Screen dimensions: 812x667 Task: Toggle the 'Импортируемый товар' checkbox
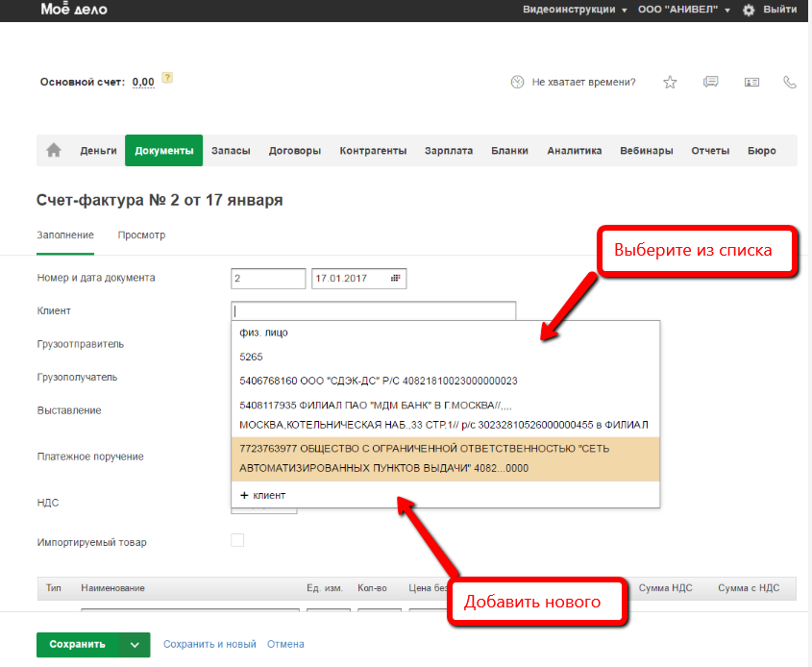pos(237,541)
